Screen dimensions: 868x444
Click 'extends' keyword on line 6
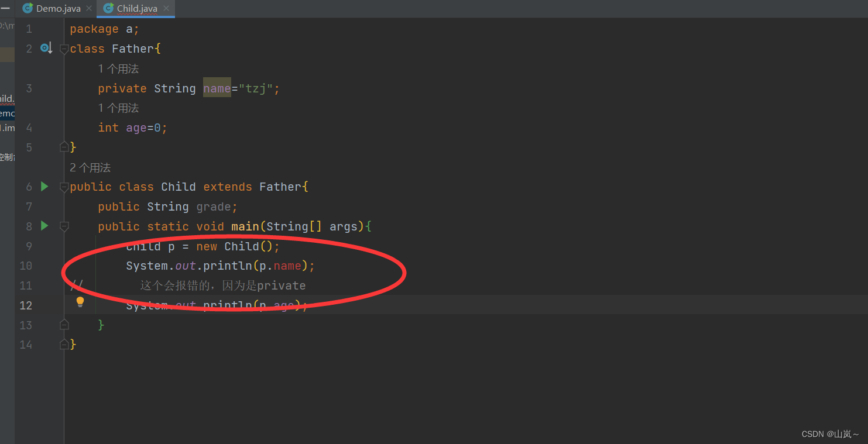pos(228,187)
